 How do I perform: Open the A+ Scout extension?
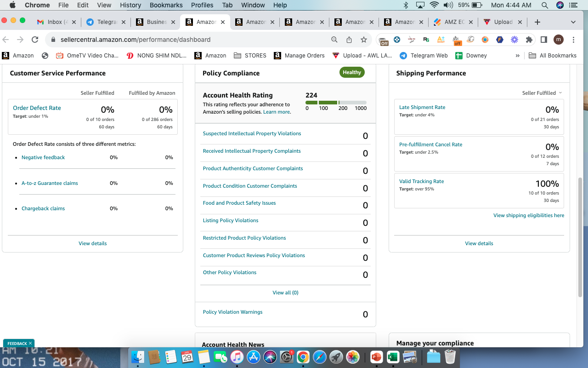(x=441, y=40)
